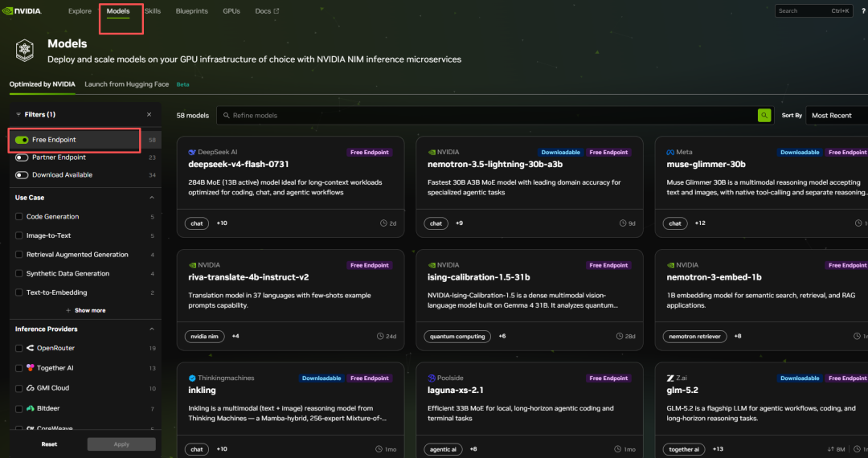This screenshot has width=868, height=458.
Task: Click the Poolside publisher icon
Action: tap(432, 378)
